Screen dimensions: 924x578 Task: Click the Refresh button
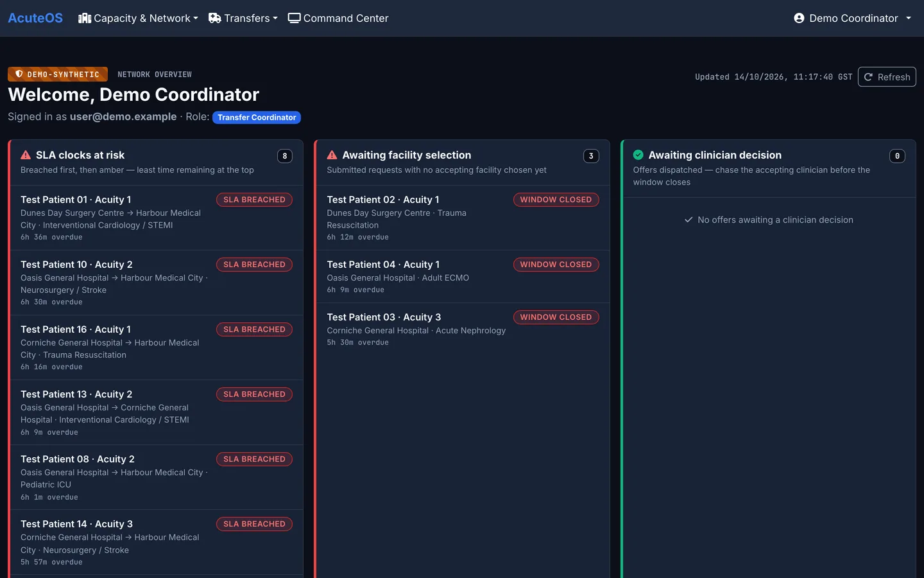tap(887, 77)
